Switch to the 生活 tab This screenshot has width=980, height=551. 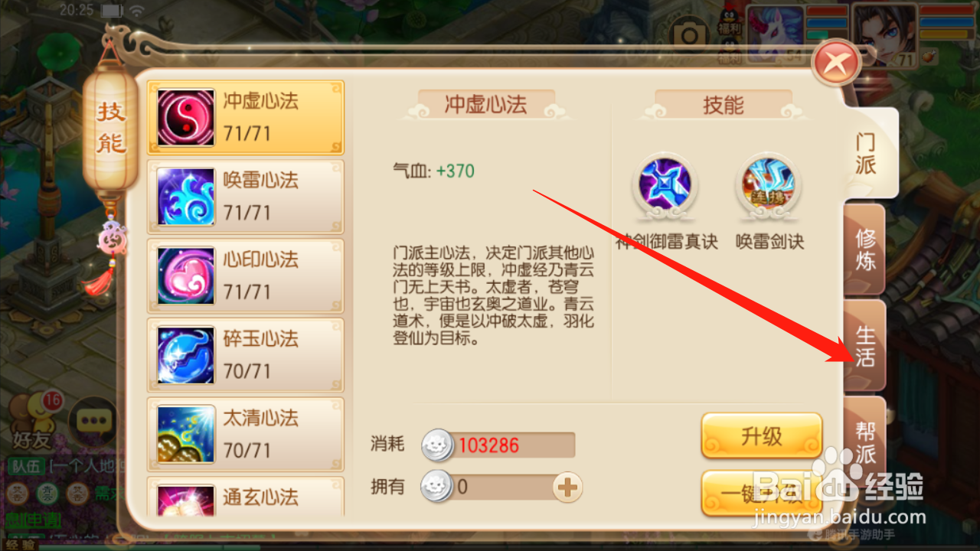click(865, 345)
